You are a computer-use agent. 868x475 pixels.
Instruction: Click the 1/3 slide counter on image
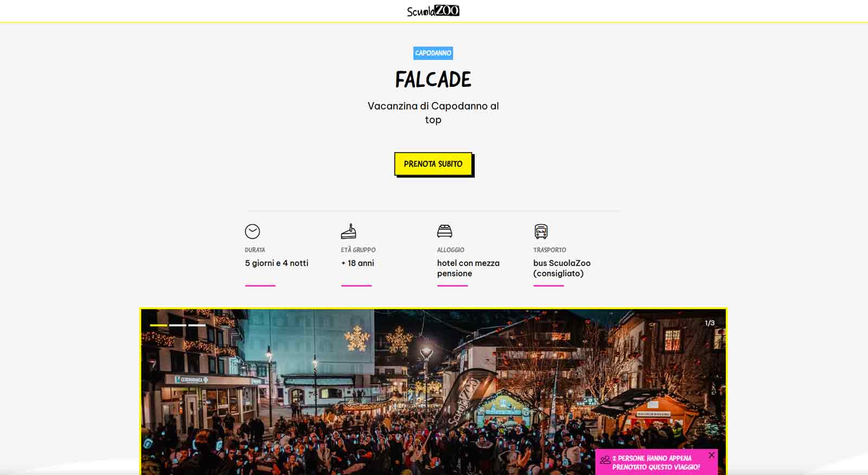[x=710, y=323]
